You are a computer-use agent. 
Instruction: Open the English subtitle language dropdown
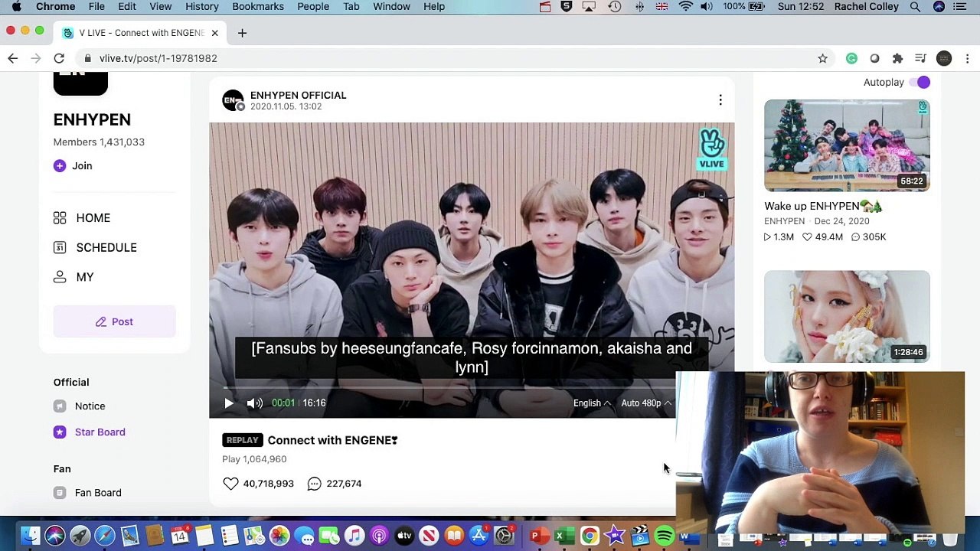[x=592, y=403]
